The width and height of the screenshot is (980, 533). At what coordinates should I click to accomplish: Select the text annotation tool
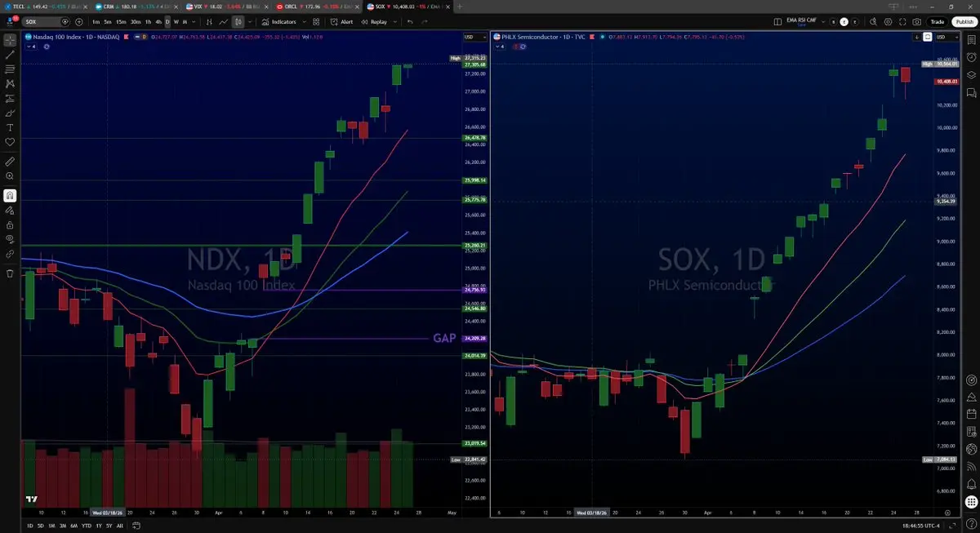11,128
